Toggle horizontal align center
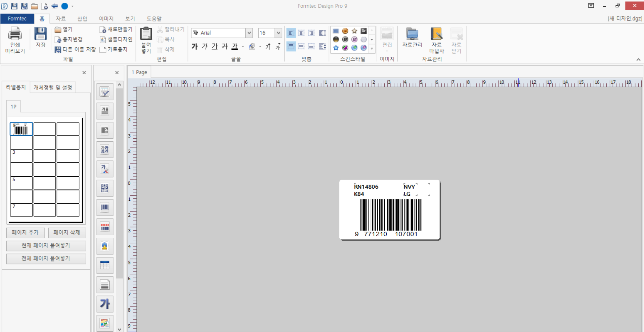Image resolution: width=644 pixels, height=332 pixels. point(301,33)
